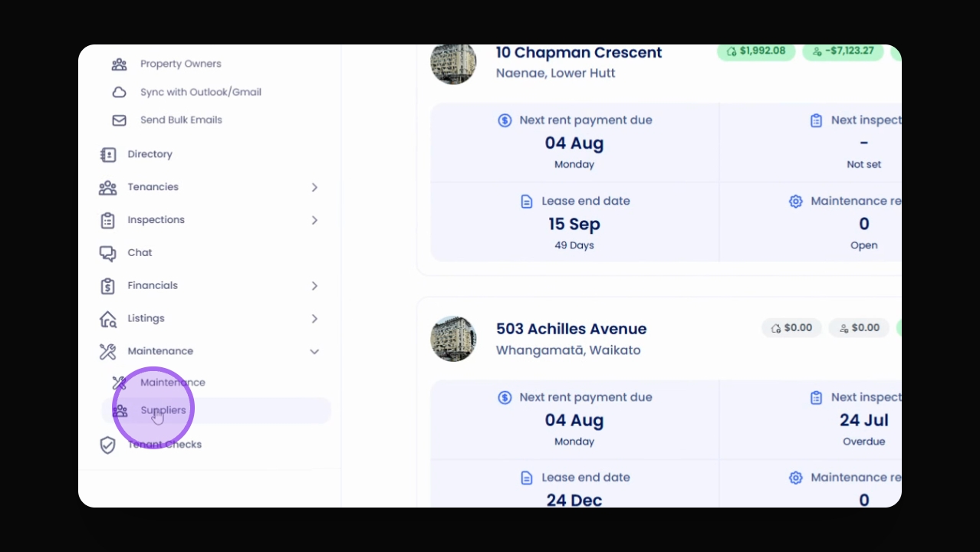Click the Overdue inspection status
The width and height of the screenshot is (980, 552).
tap(864, 442)
